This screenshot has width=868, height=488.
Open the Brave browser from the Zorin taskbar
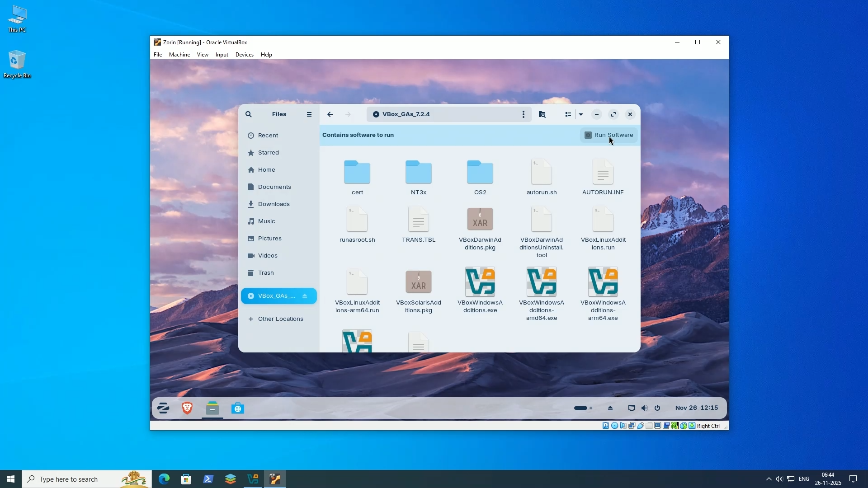pyautogui.click(x=187, y=408)
